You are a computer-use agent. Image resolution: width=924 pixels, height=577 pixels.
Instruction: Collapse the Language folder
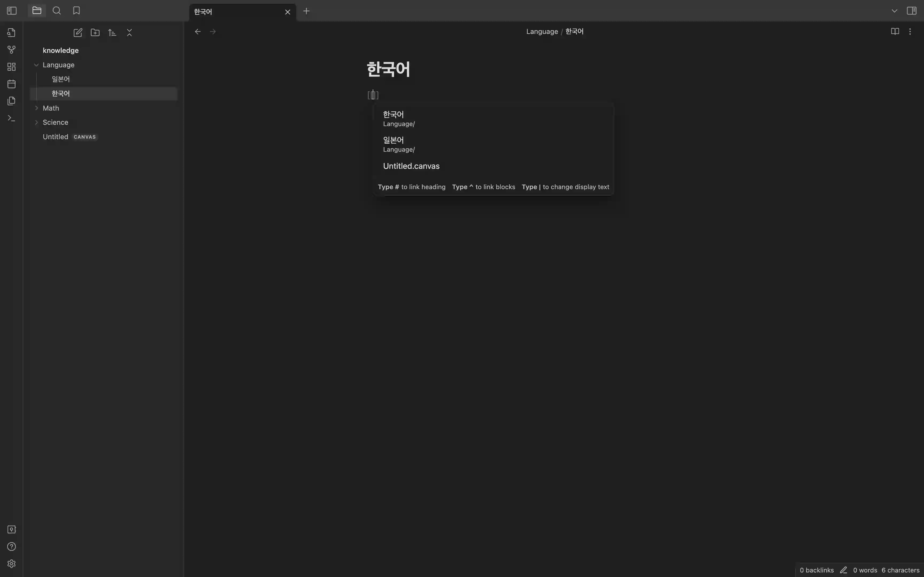(x=37, y=65)
